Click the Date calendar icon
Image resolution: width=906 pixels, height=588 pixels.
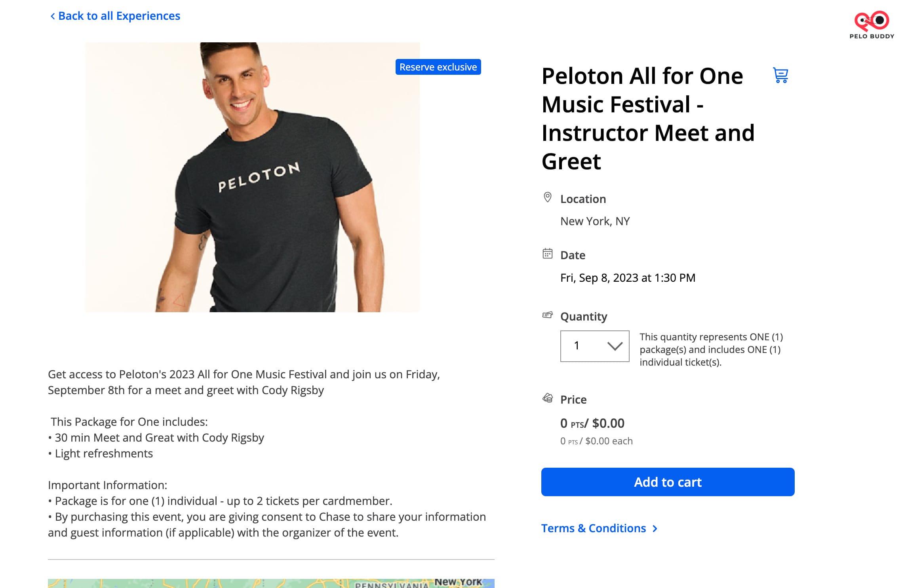(548, 254)
